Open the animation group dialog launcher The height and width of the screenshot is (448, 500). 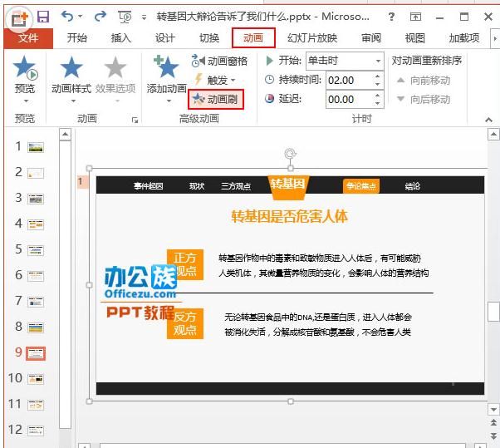pyautogui.click(x=135, y=120)
